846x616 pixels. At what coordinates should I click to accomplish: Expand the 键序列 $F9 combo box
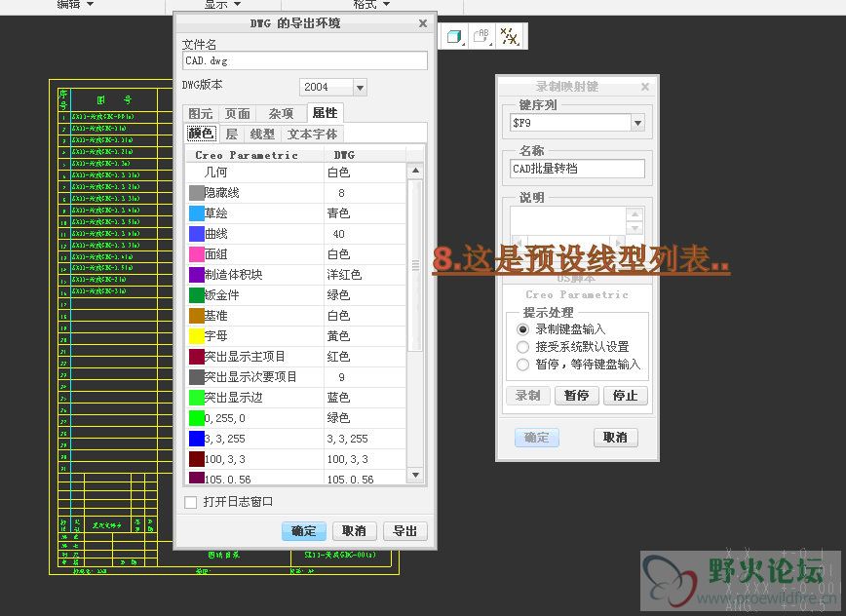click(637, 123)
